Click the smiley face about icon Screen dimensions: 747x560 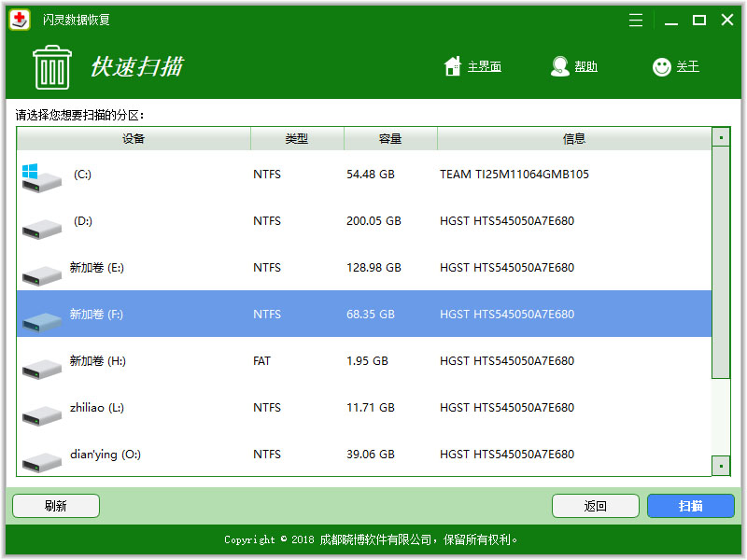point(662,66)
